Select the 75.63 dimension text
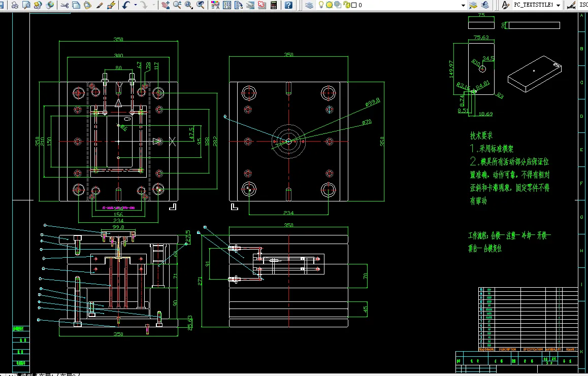Screen dimensions: 588x376 click(481, 37)
